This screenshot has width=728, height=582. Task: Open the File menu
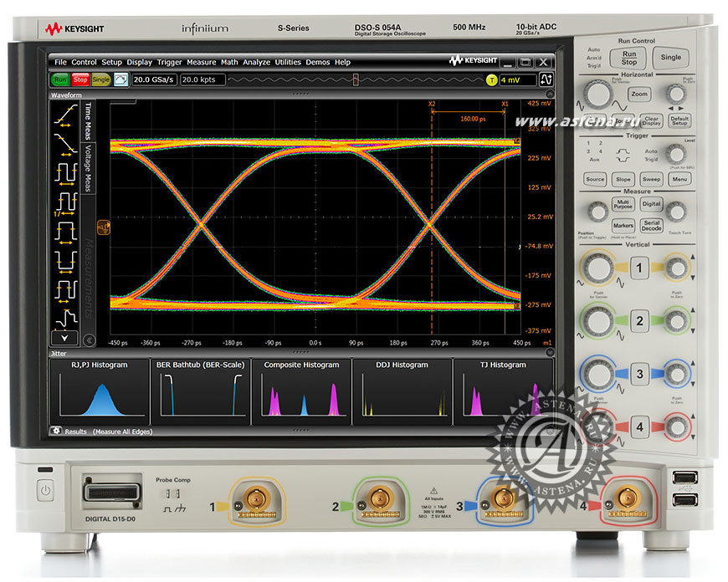coord(60,62)
